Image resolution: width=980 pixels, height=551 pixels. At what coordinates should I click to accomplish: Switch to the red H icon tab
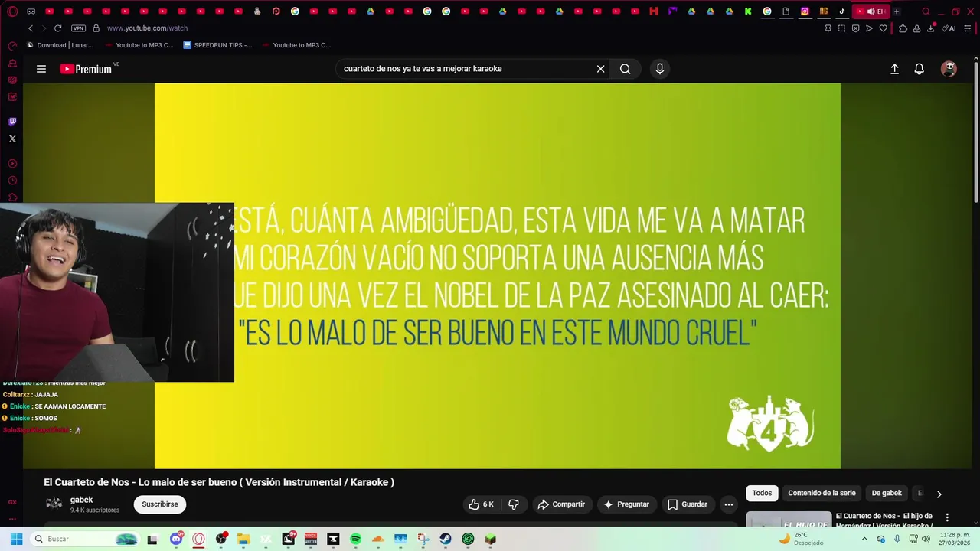[654, 11]
